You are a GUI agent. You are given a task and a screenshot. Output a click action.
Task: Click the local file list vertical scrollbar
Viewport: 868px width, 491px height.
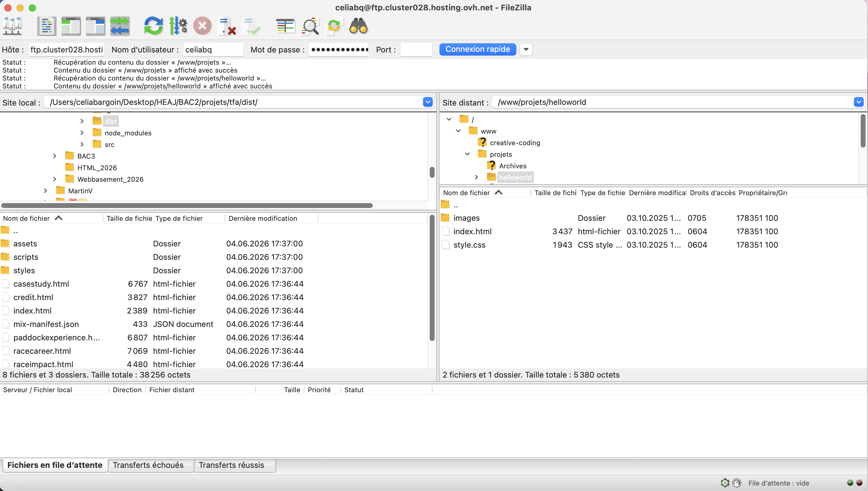(x=432, y=278)
